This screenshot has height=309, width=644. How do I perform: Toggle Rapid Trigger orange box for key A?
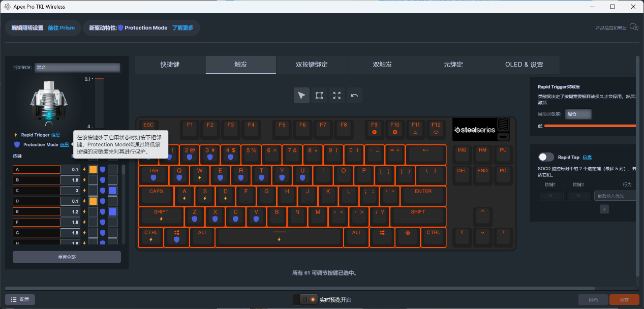[x=93, y=169]
